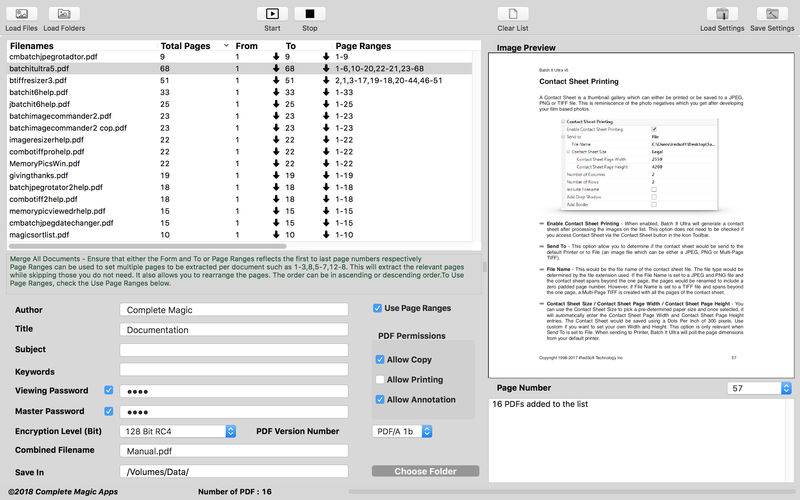Click the '16 PDFs added to the list' message

coord(540,404)
